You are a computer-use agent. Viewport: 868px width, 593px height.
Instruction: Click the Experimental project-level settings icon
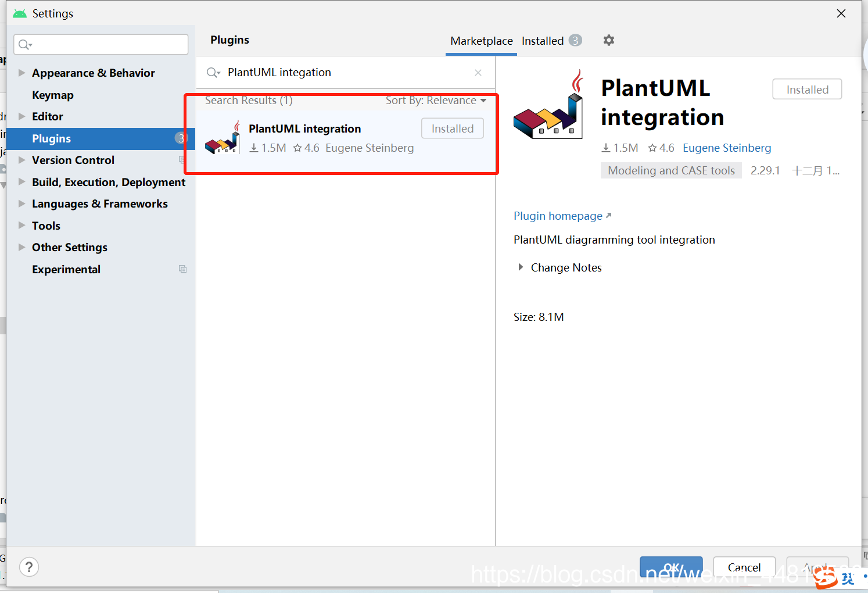coord(182,269)
